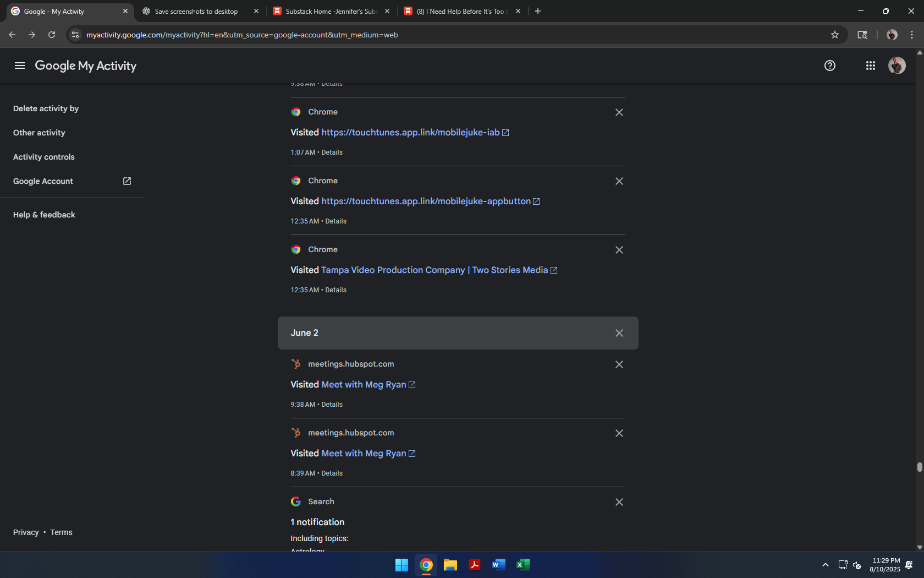Open a new browser tab
The height and width of the screenshot is (578, 924).
[538, 11]
